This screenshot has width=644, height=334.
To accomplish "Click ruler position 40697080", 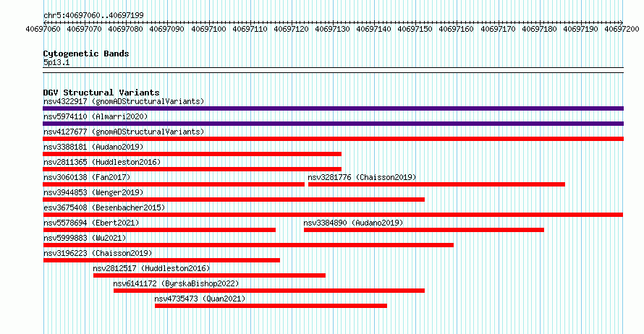I will (125, 29).
